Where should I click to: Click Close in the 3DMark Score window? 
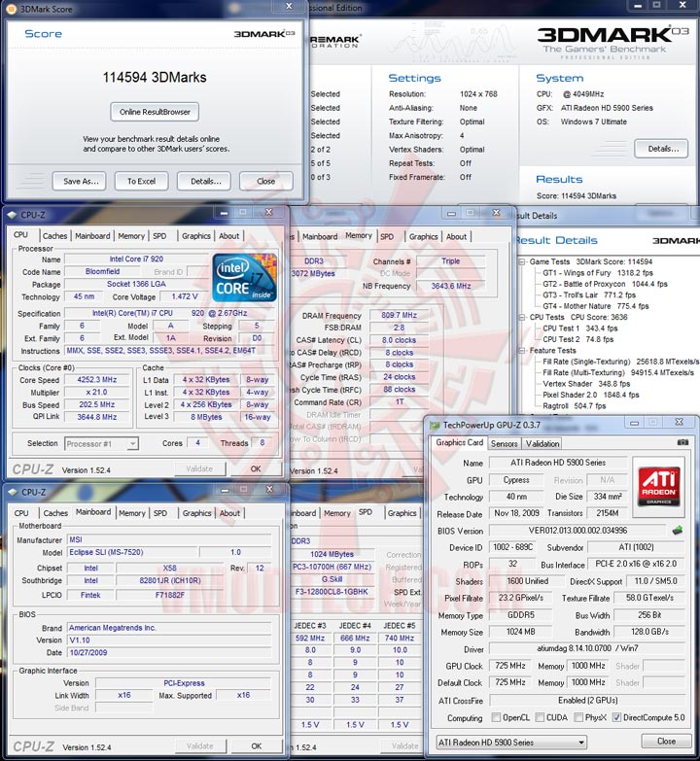pos(266,181)
